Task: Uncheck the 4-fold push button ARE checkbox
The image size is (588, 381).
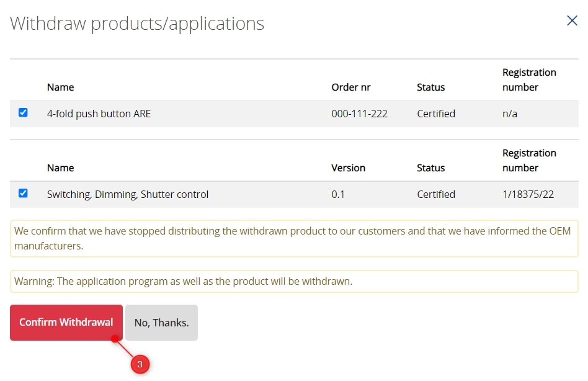Action: (x=23, y=113)
